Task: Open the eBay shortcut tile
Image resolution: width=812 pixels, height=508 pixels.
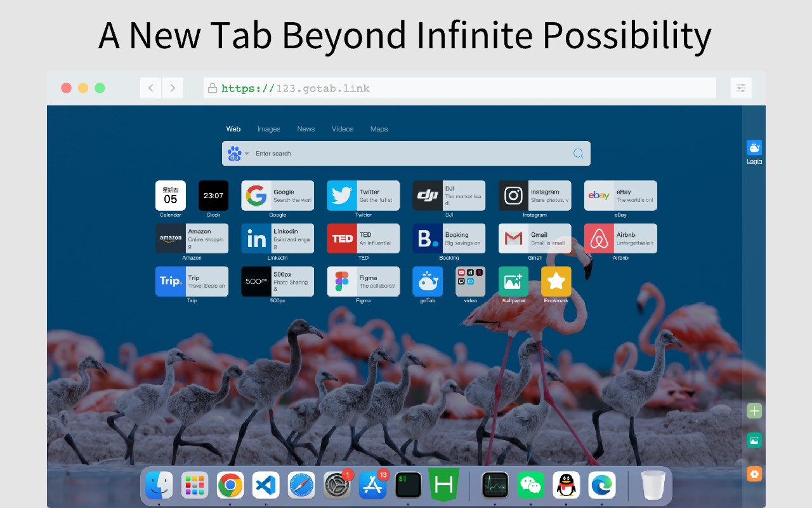Action: click(620, 195)
